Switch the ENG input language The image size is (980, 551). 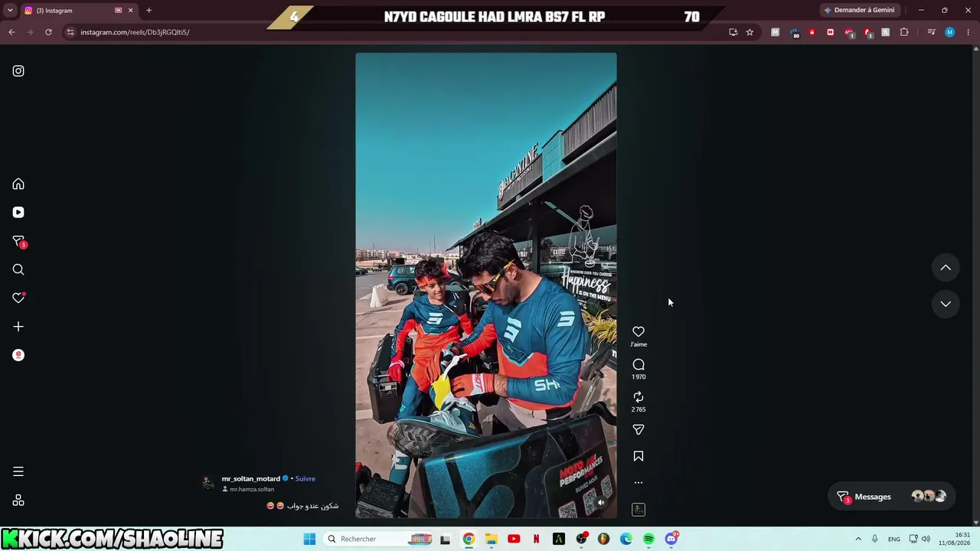[x=894, y=539]
